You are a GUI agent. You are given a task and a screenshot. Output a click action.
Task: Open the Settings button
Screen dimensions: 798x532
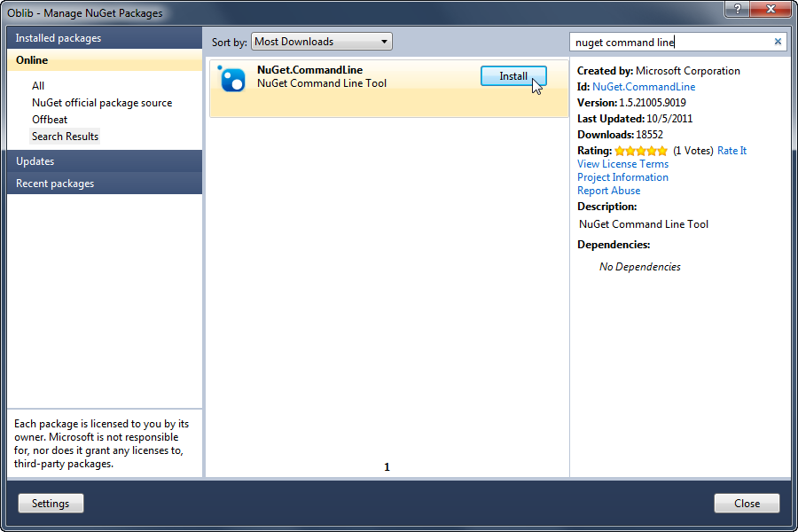(51, 504)
